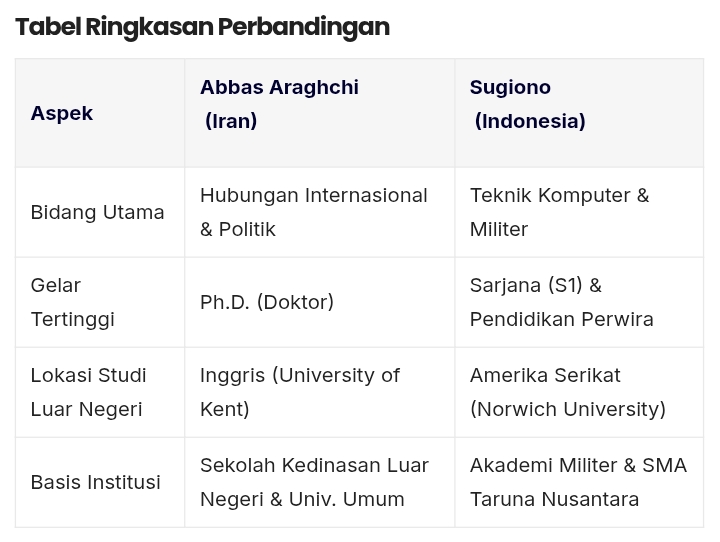Click the 'Teknik Komputer & Militer' cell

point(559,212)
